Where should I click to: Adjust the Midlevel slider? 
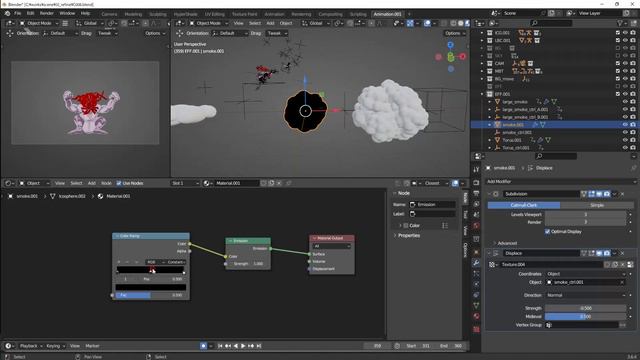coord(585,316)
